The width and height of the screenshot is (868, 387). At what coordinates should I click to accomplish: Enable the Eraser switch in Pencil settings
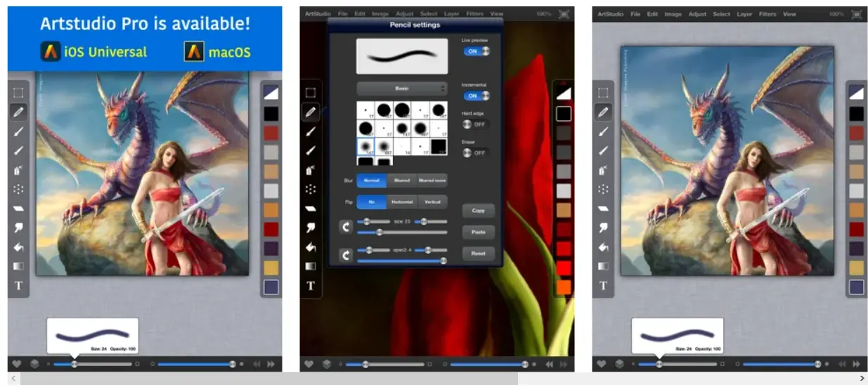click(x=476, y=152)
